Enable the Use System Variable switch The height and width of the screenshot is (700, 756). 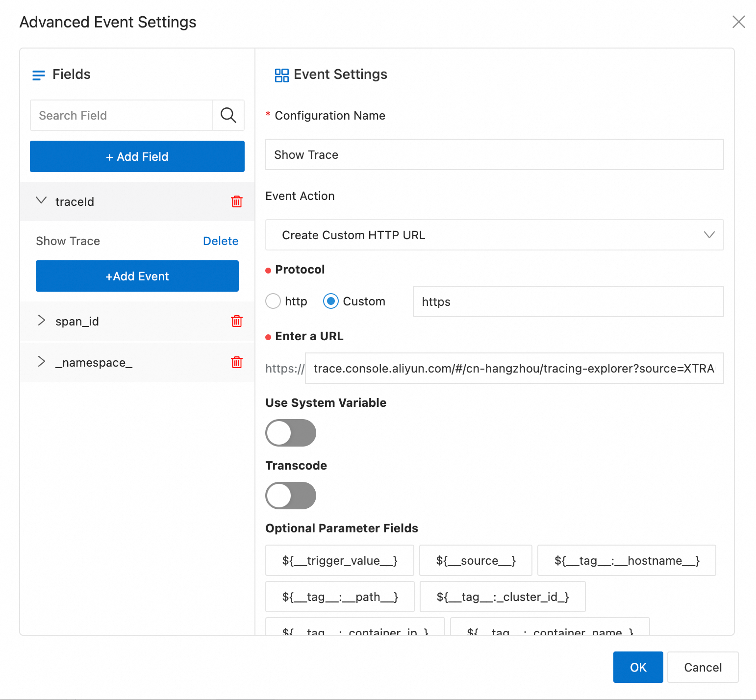[291, 433]
